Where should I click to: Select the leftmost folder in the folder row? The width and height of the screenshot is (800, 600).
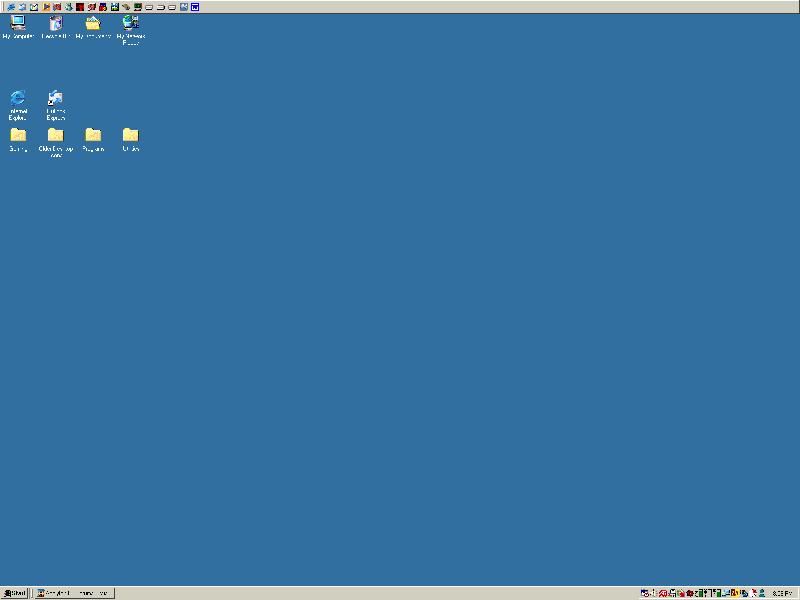(18, 136)
